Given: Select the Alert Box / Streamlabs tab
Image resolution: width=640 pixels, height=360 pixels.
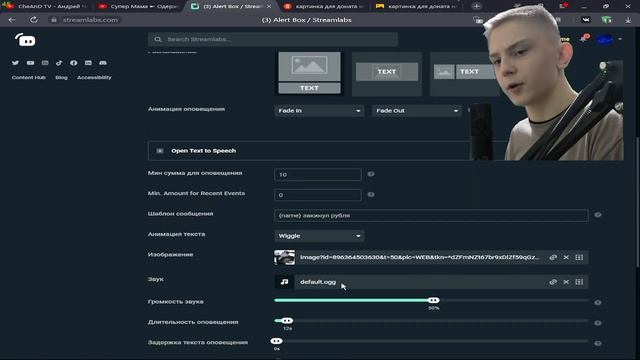Looking at the screenshot, I should tap(232, 6).
